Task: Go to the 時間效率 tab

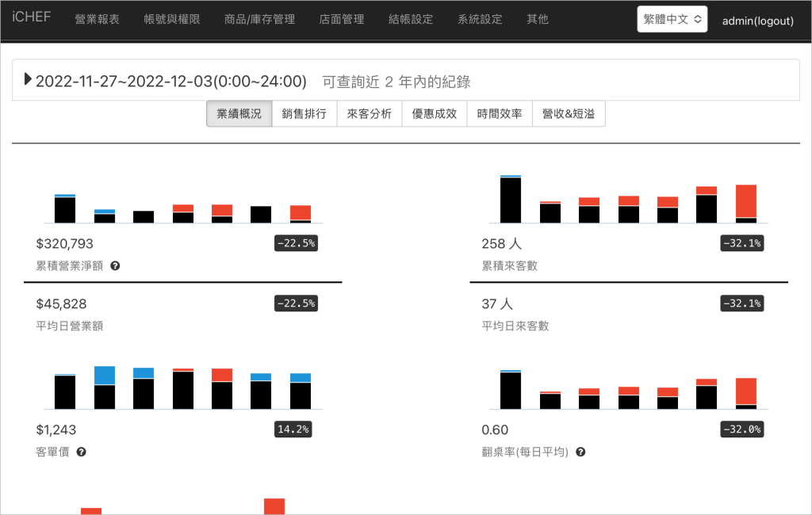Action: tap(500, 113)
